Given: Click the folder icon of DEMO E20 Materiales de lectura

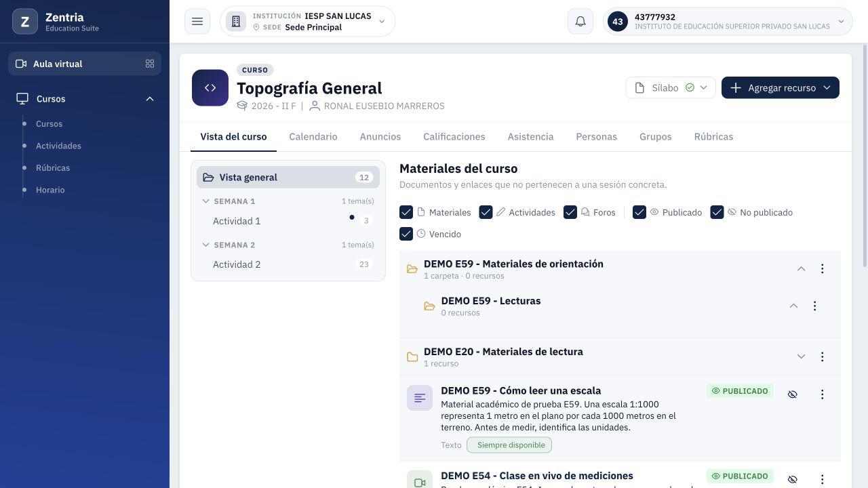Looking at the screenshot, I should click(x=412, y=357).
